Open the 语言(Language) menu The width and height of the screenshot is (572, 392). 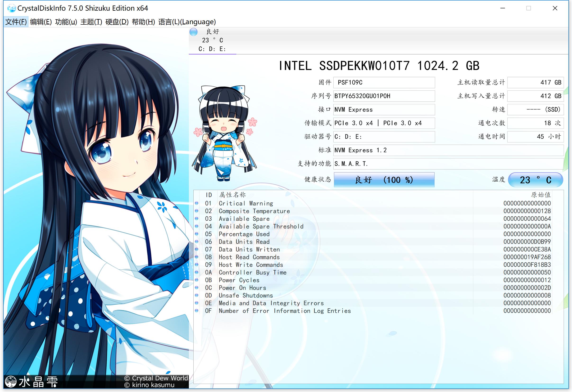pos(186,22)
